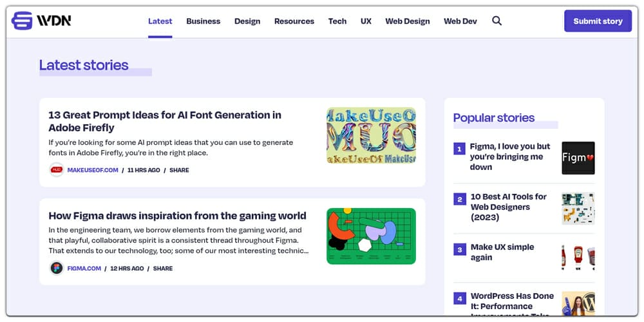Viewport: 644px width, 322px height.
Task: Select the Latest tab
Action: pyautogui.click(x=160, y=21)
